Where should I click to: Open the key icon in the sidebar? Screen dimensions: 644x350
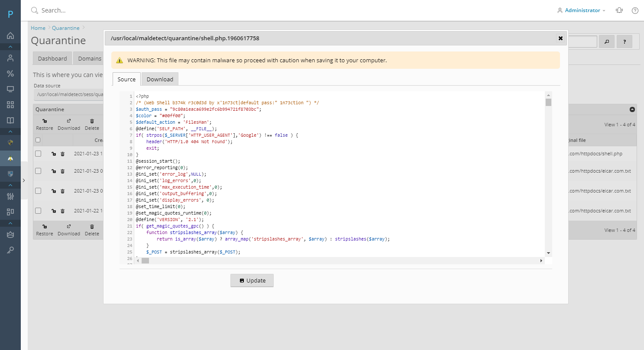pyautogui.click(x=10, y=250)
